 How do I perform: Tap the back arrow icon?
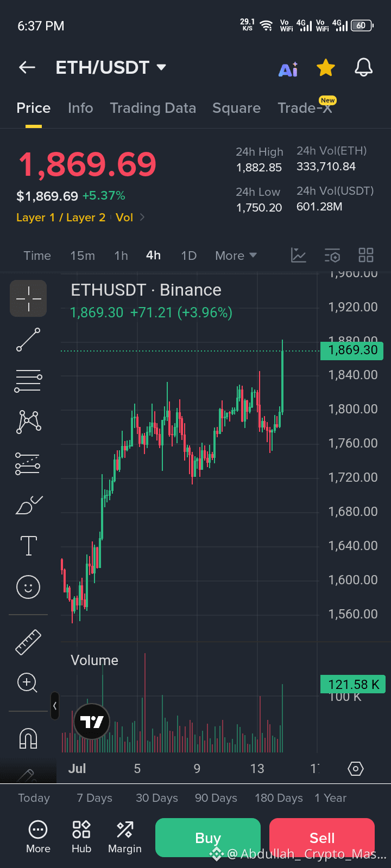pos(27,67)
